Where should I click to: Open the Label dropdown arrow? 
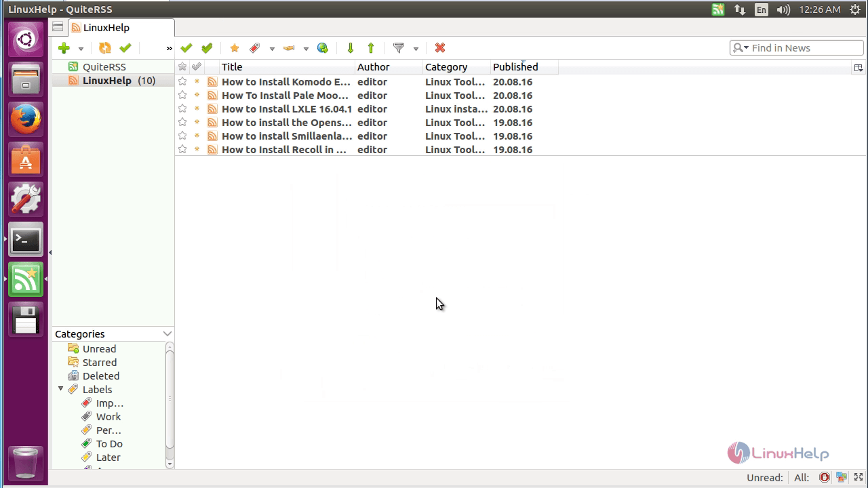(x=272, y=49)
